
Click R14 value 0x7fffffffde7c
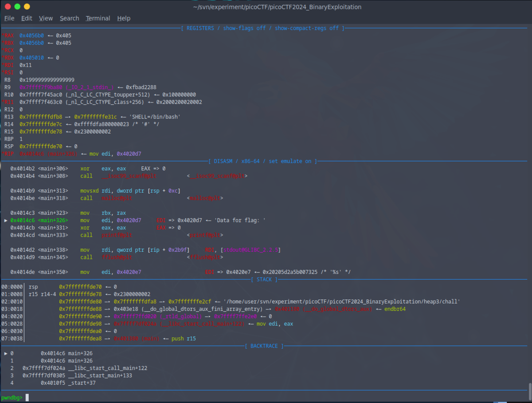pyautogui.click(x=41, y=124)
